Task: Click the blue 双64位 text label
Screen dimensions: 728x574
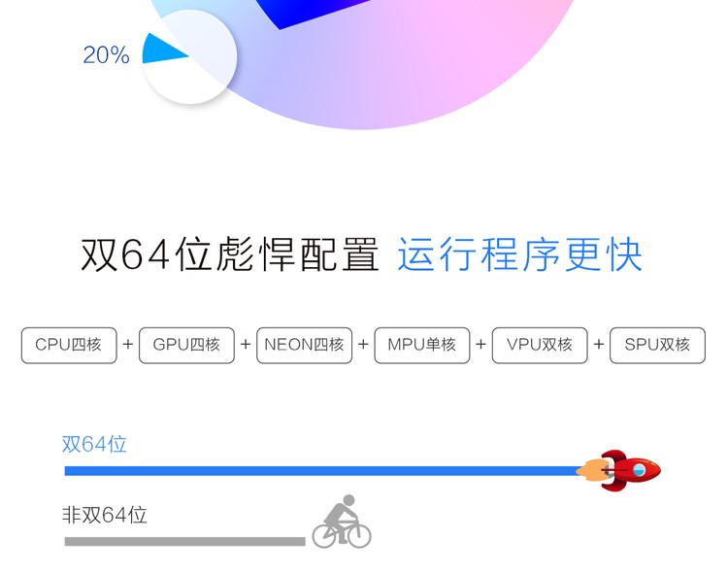Action: (94, 445)
